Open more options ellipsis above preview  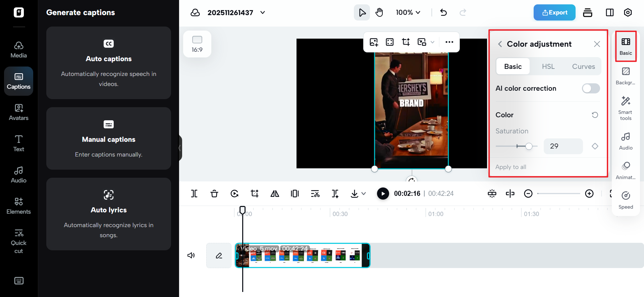(449, 42)
